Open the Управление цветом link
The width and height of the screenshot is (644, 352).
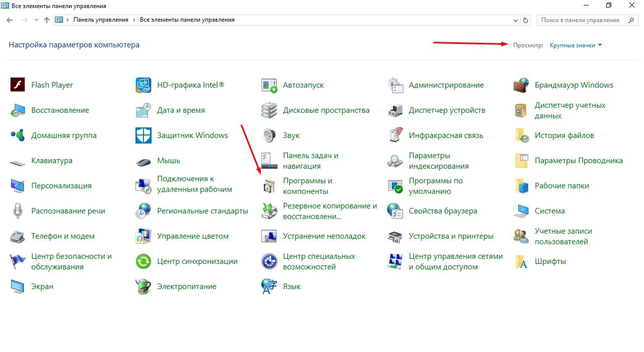click(x=193, y=236)
